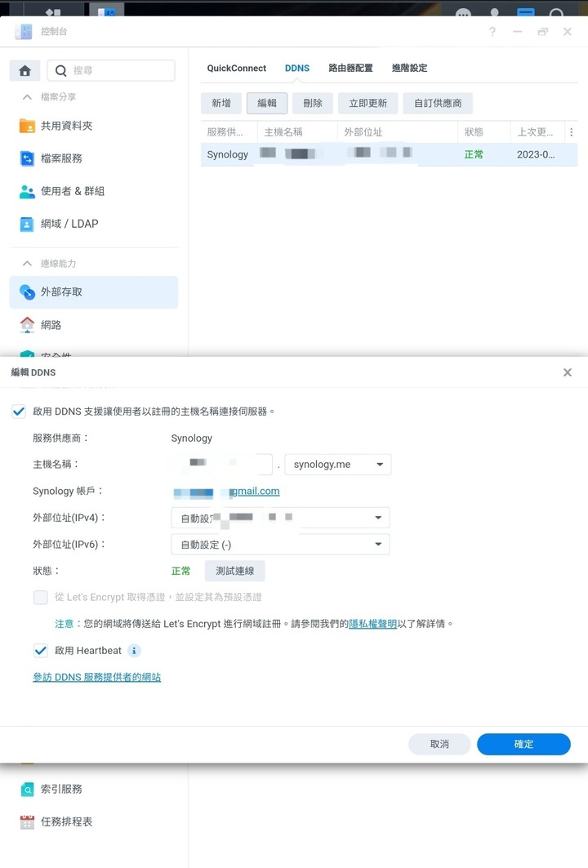Open 外部位址(IPv6) dropdown

point(280,544)
